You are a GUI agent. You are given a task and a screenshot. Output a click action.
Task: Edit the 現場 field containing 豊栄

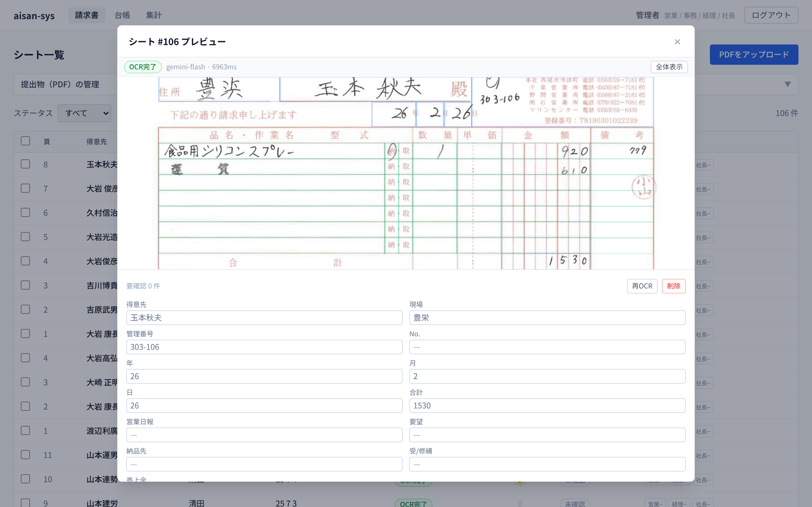[x=547, y=317]
